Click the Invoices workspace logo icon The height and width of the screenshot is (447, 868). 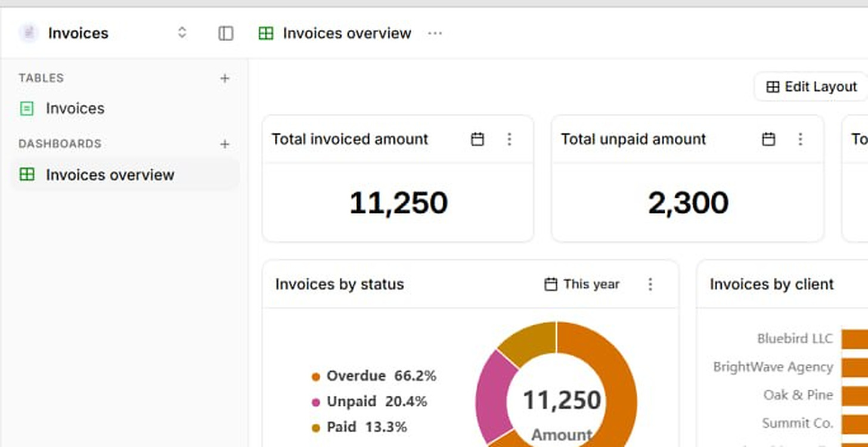point(28,33)
